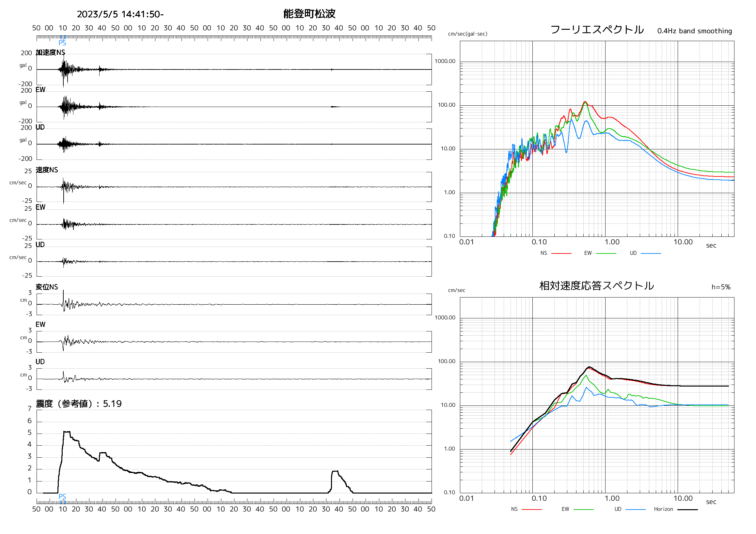
Task: Click the UD label of velocity traces
Action: click(x=40, y=245)
